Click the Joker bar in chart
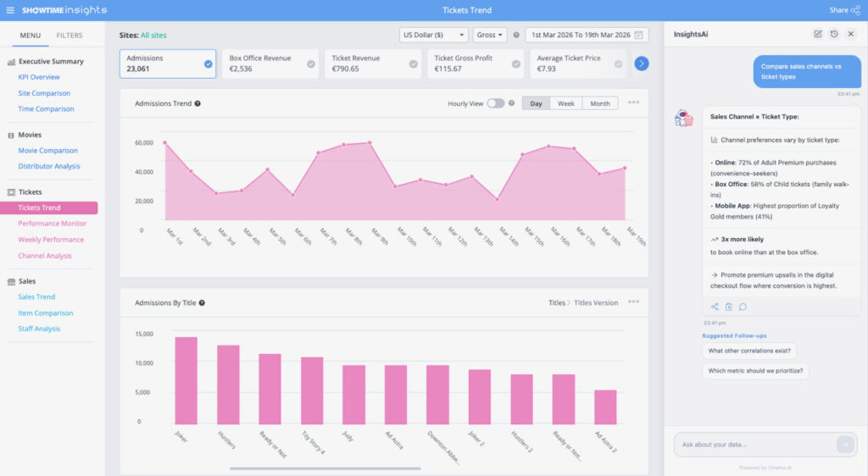 186,380
